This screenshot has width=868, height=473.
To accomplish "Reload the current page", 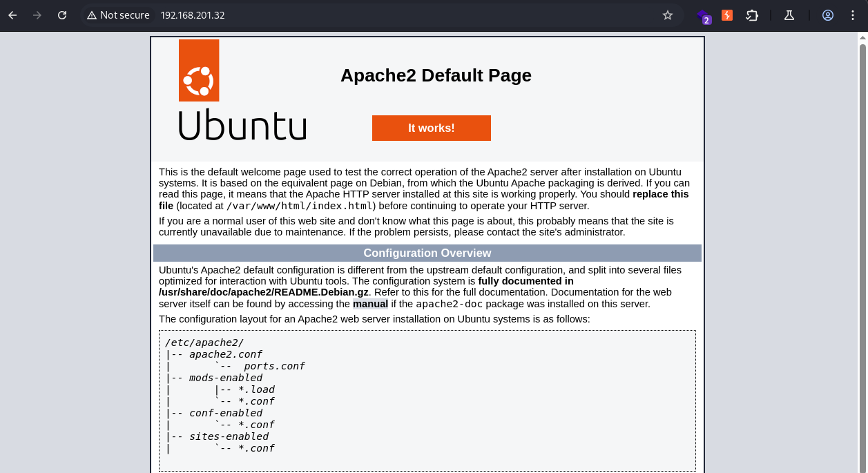I will click(x=62, y=15).
